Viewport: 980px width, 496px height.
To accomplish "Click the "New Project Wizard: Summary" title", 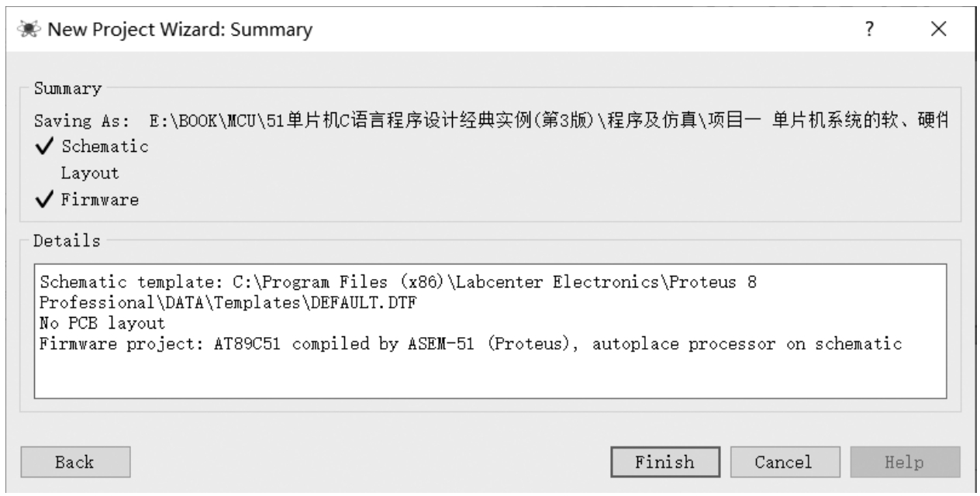I will click(181, 30).
